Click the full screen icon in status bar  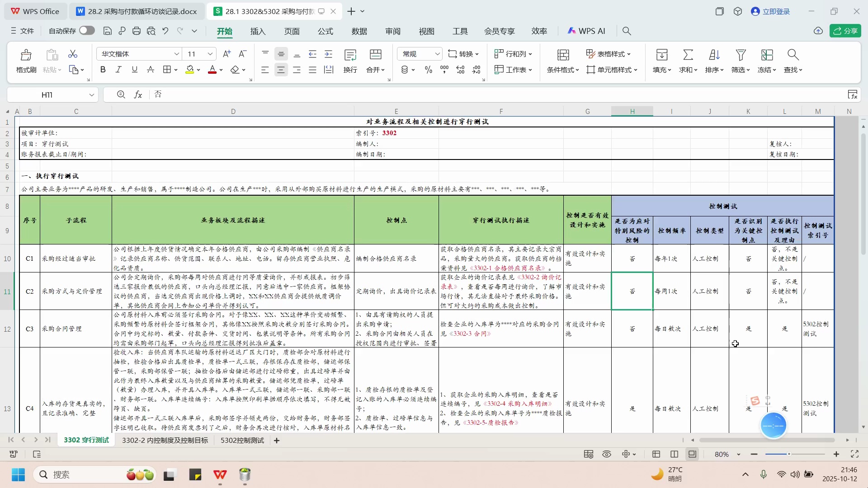(854, 454)
